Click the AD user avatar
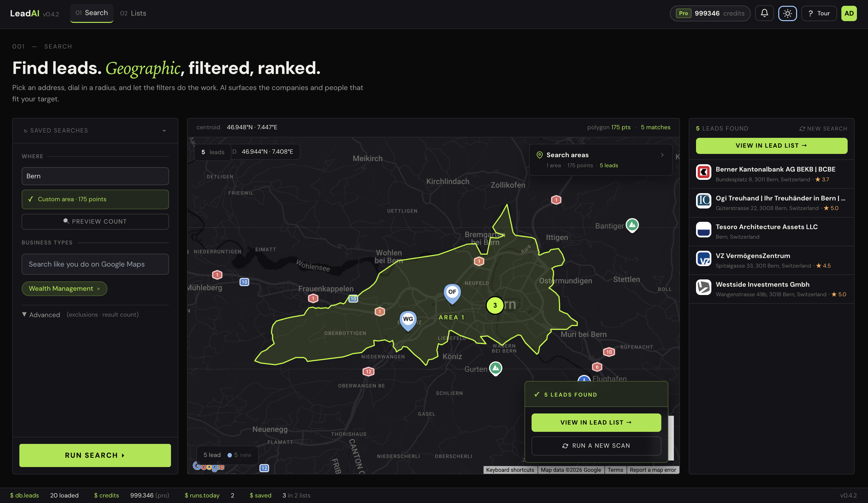Viewport: 868px width, 503px height. click(849, 13)
